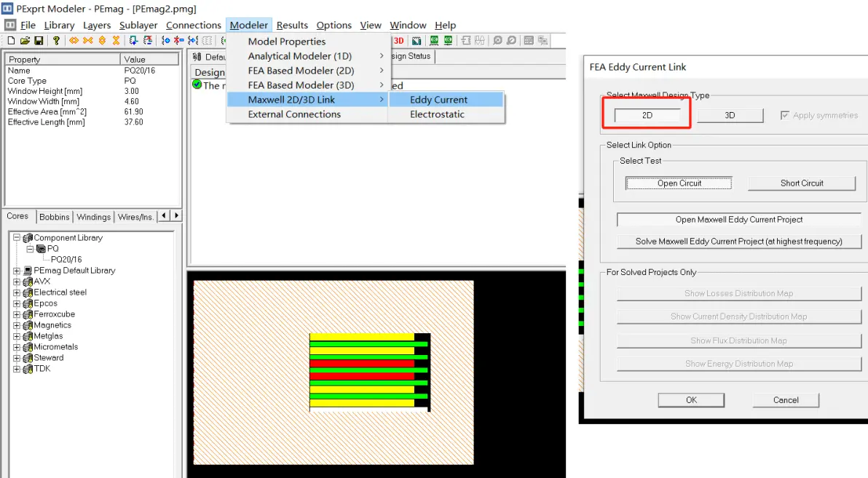Click the 2D design type button
Screen dimensions: 868x478
647,115
